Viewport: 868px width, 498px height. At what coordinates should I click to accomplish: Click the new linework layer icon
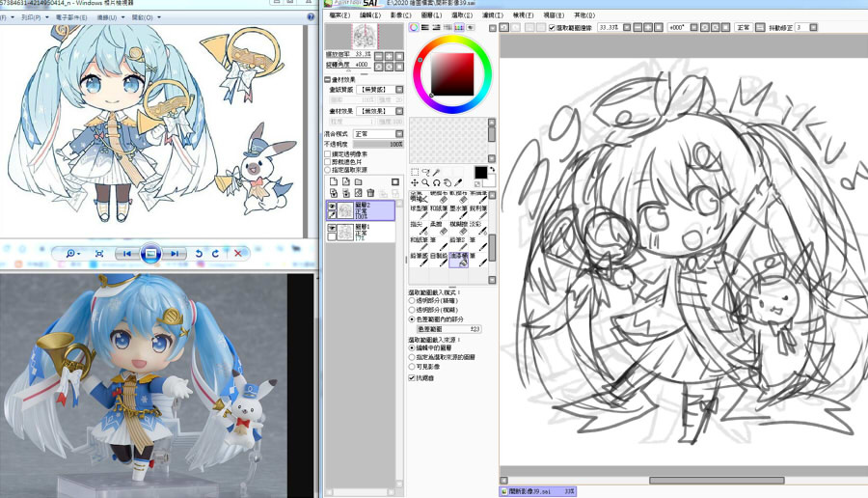point(346,181)
